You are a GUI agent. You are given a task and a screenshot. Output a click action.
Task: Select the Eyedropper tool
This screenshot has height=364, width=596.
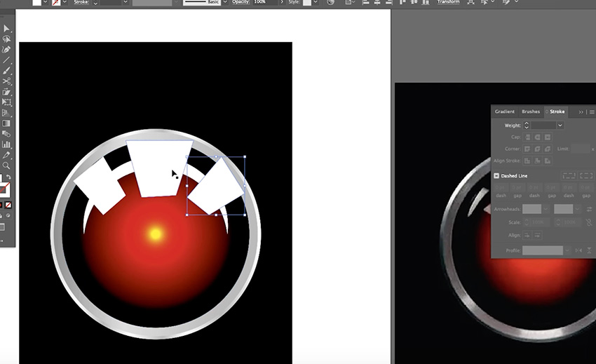[6, 155]
